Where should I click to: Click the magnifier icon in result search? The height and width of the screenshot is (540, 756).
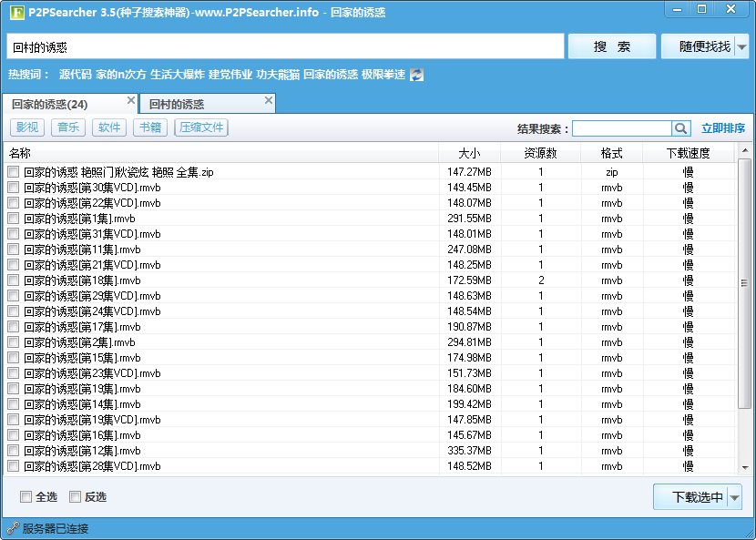point(680,128)
